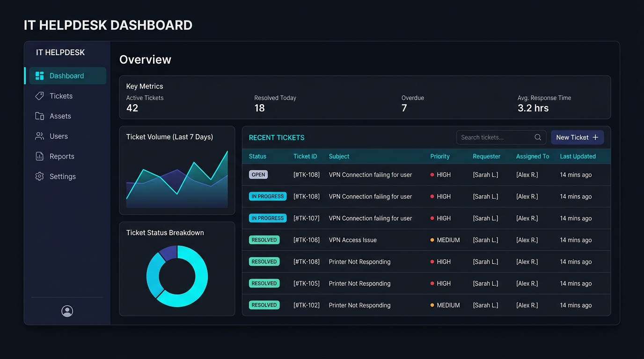644x359 pixels.
Task: Click the OPEN status badge
Action: tap(258, 175)
